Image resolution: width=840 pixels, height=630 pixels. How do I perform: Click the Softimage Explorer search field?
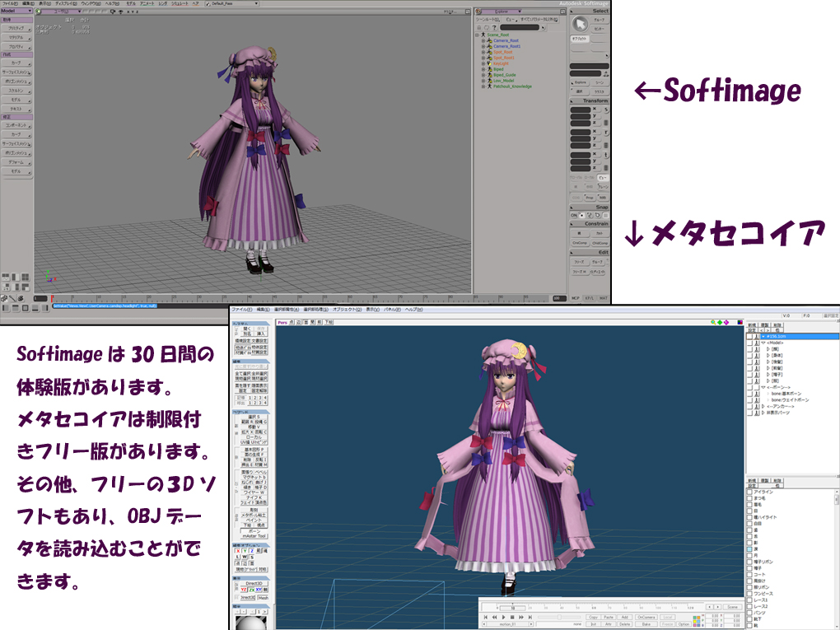tap(520, 28)
